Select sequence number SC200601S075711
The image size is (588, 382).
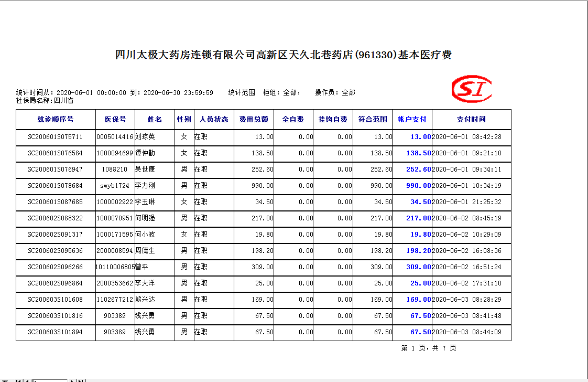coord(55,137)
